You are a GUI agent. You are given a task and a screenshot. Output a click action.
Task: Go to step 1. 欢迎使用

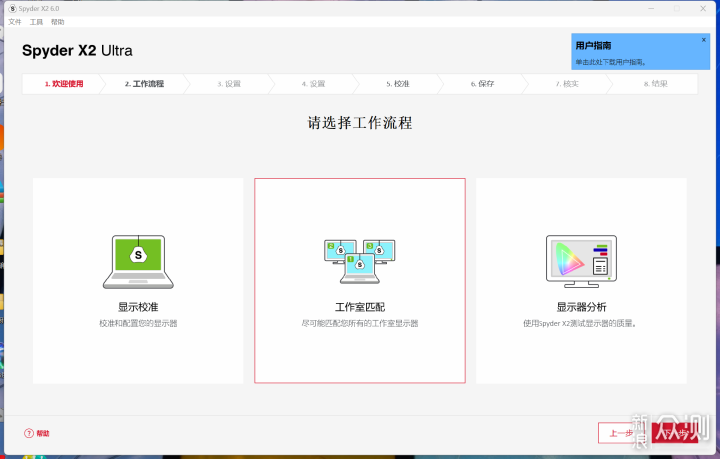pyautogui.click(x=64, y=84)
